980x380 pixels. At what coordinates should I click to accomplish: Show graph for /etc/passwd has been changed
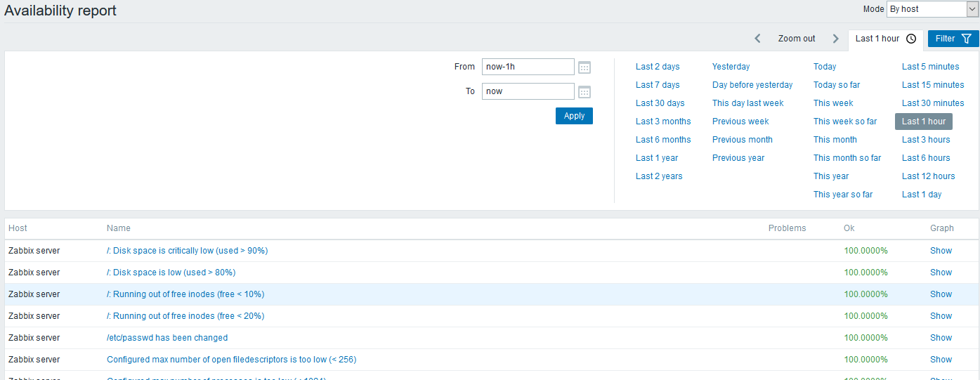point(941,338)
